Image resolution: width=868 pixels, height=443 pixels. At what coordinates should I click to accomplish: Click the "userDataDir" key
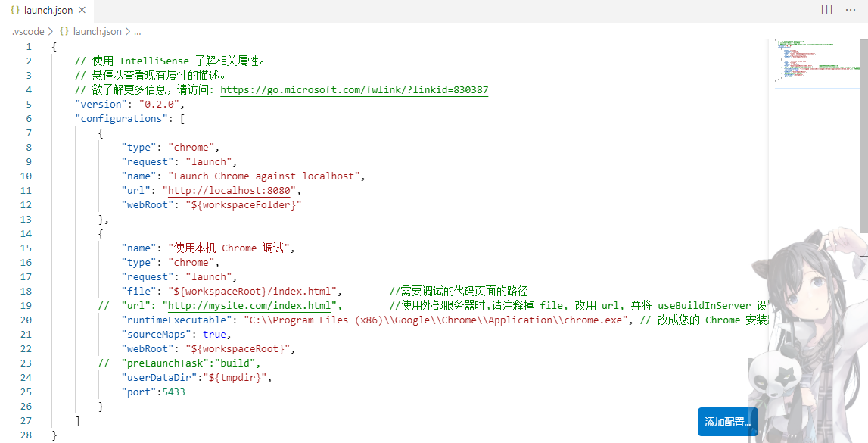tap(160, 378)
